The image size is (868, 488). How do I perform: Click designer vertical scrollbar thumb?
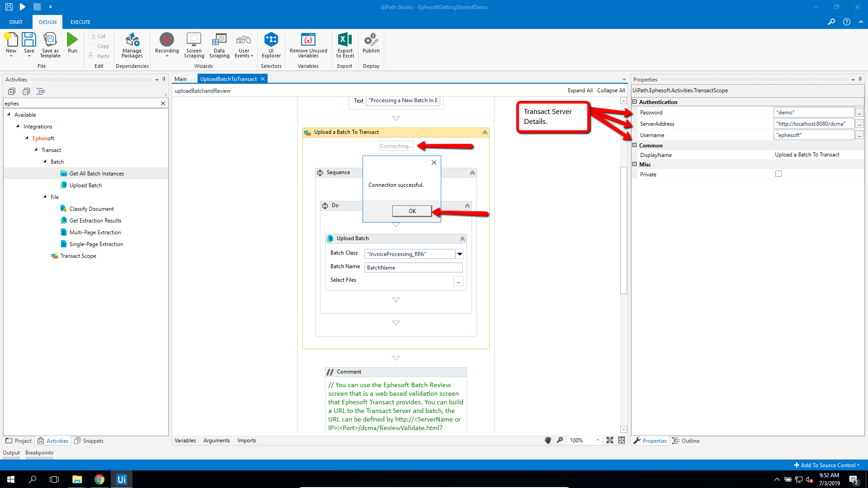[623, 230]
